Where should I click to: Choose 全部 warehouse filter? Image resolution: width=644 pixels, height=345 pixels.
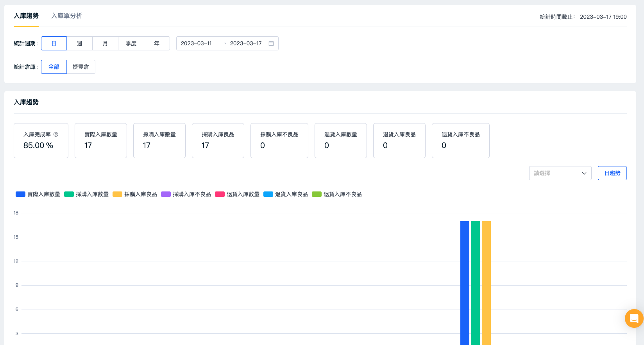coord(54,67)
